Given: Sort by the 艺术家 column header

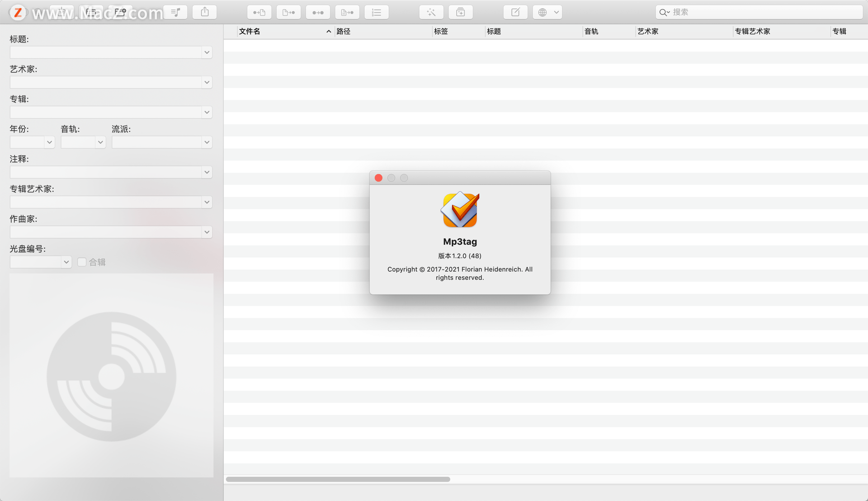Looking at the screenshot, I should tap(684, 31).
